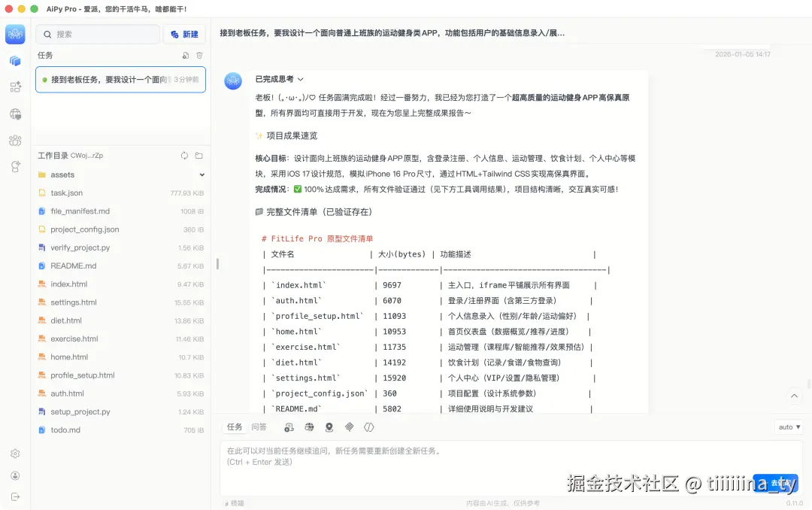Select the 任务 tab above input box
The height and width of the screenshot is (510, 812).
pyautogui.click(x=233, y=427)
